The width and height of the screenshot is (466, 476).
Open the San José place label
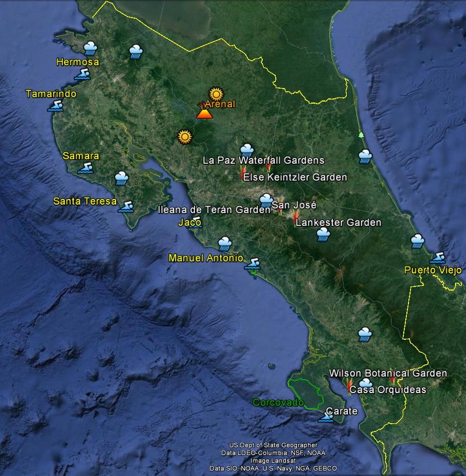click(x=294, y=204)
